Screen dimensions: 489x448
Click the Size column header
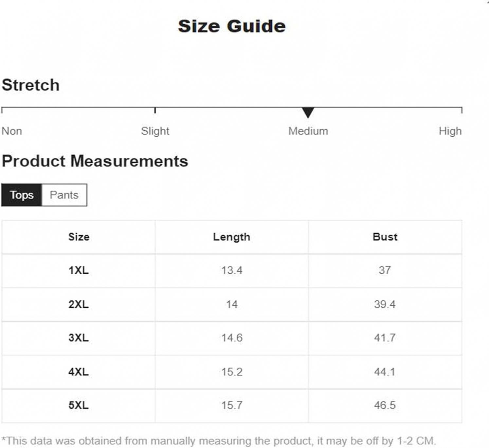point(79,237)
